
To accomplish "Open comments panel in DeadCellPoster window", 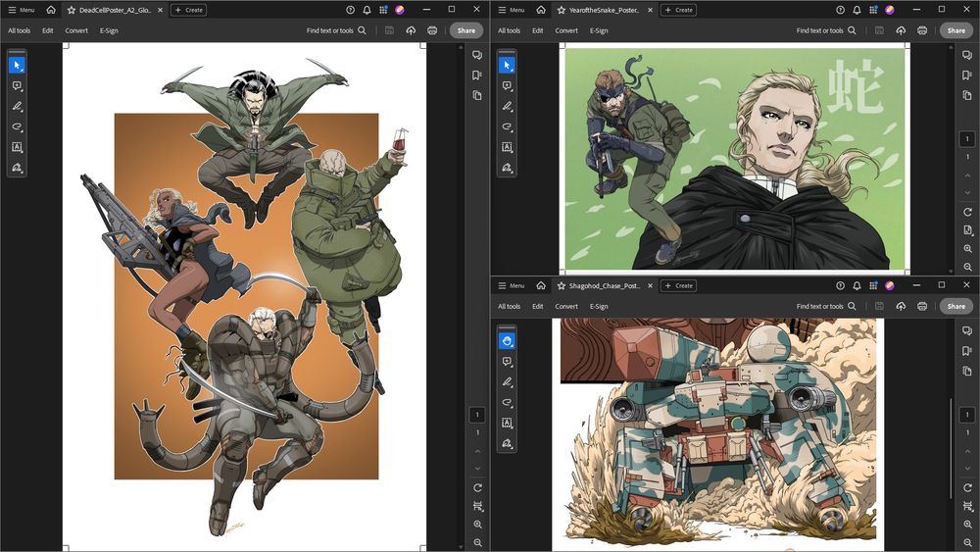I will [x=477, y=55].
